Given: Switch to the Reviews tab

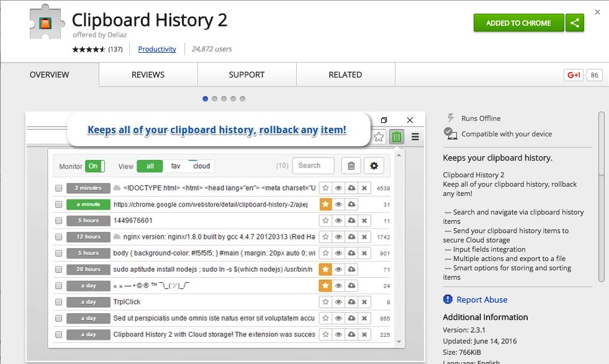Looking at the screenshot, I should (x=148, y=74).
